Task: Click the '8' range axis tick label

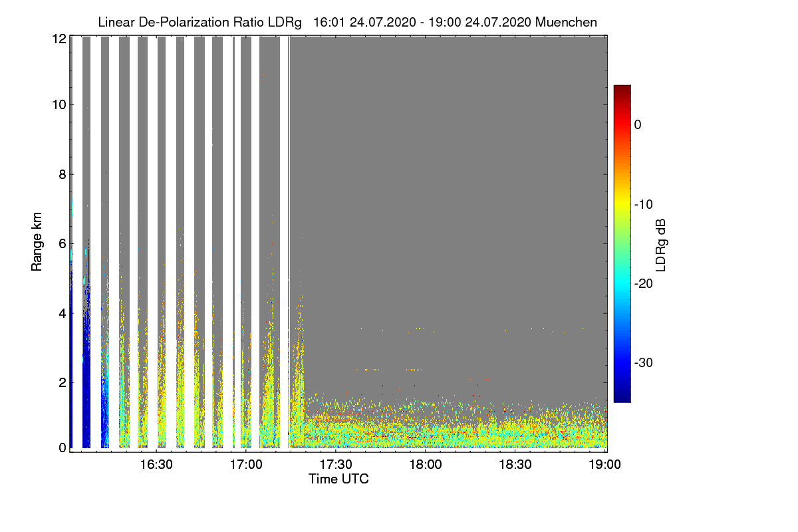Action: pos(62,174)
